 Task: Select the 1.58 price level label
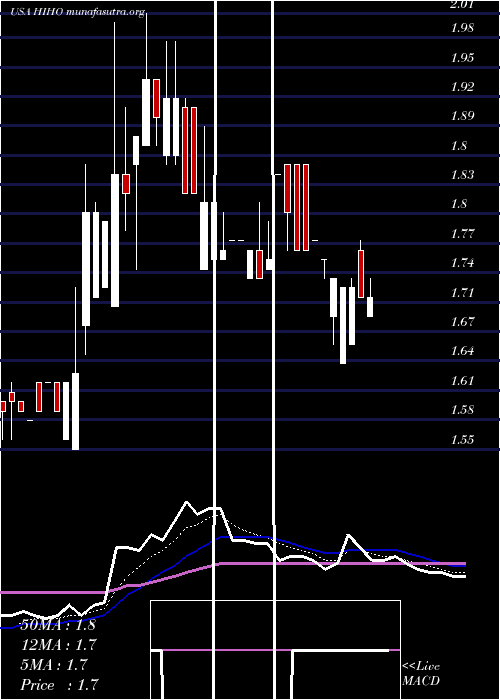click(462, 409)
